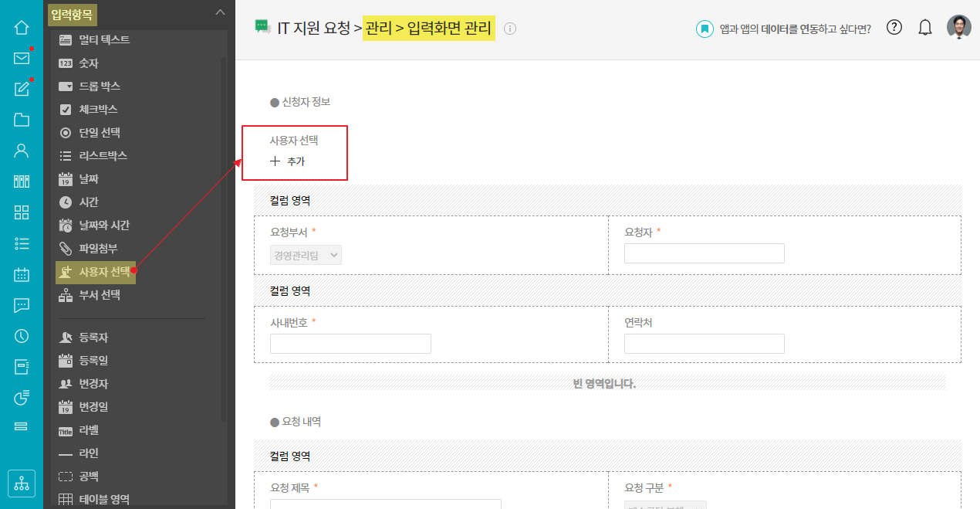Click the organization chart icon at bottom

[x=22, y=484]
